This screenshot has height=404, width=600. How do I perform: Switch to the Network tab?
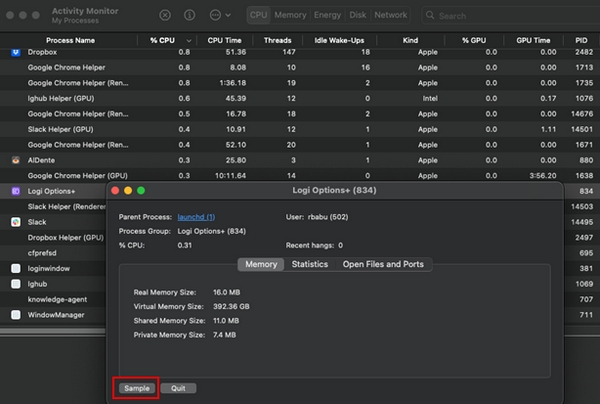[x=391, y=15]
